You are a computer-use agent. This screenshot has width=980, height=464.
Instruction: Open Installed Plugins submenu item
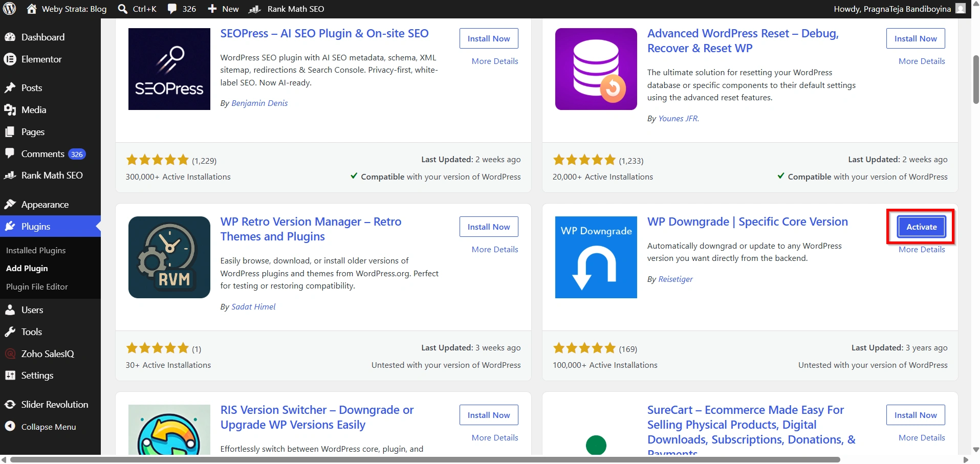[x=36, y=250]
